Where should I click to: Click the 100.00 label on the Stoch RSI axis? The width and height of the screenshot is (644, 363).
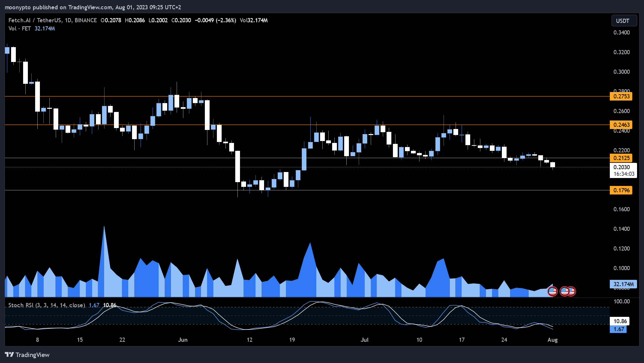click(x=622, y=301)
